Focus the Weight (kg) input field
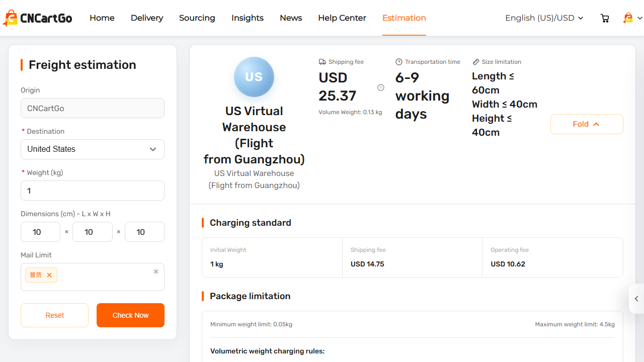Viewport: 644px width, 362px height. (93, 191)
